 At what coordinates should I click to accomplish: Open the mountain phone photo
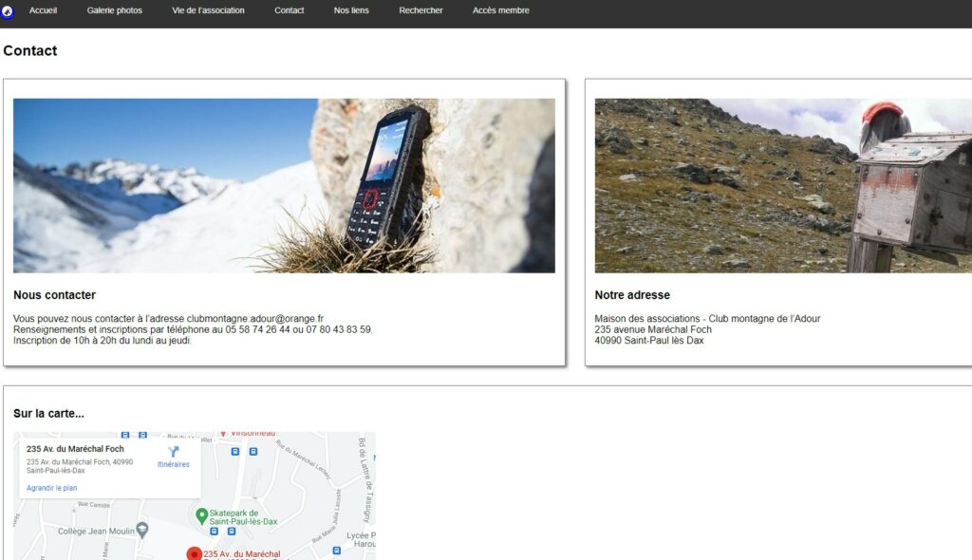[284, 185]
